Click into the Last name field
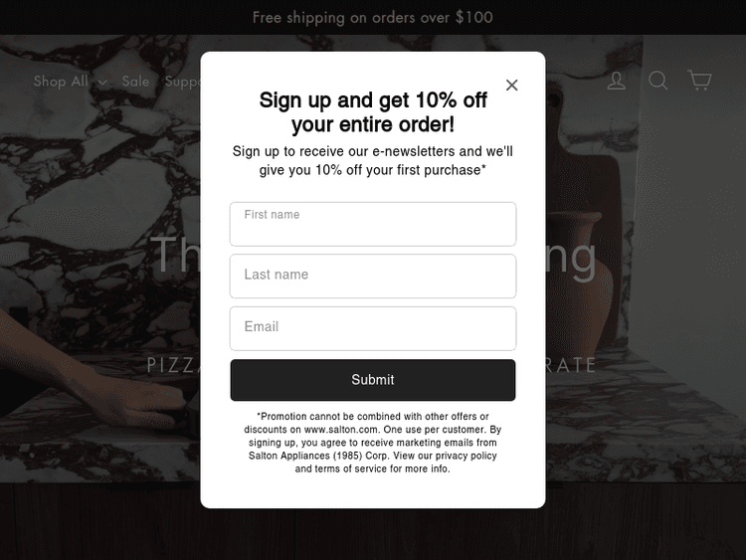 click(373, 276)
